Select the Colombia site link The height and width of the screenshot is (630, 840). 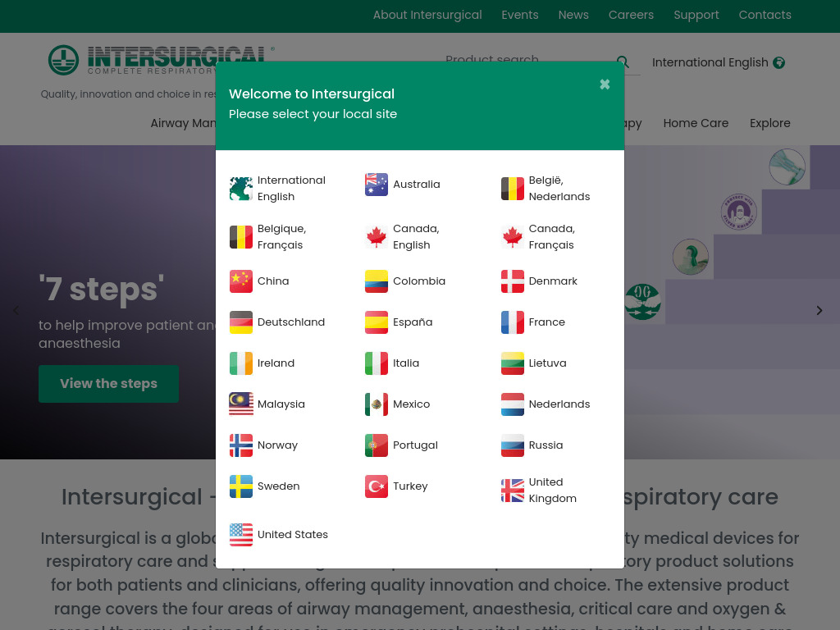tap(419, 281)
